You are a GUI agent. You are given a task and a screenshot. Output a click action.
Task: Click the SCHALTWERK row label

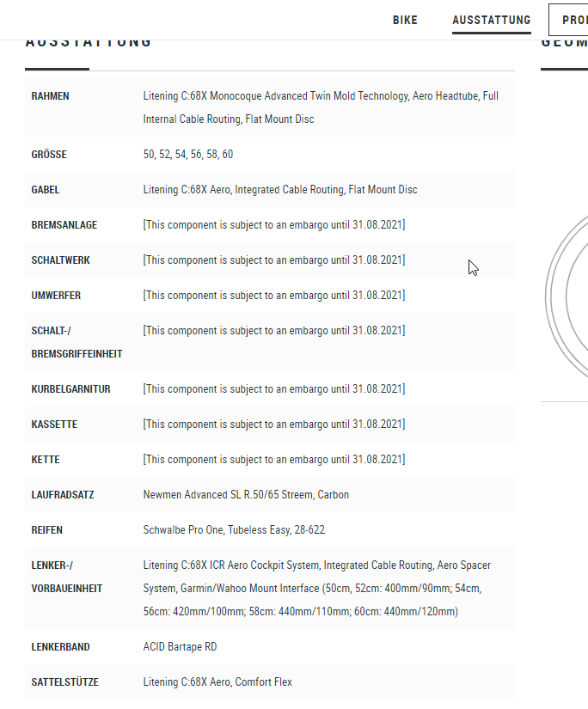coord(60,260)
